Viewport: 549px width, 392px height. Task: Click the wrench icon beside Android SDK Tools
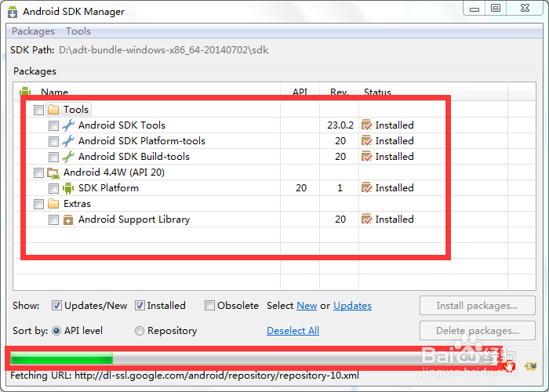click(68, 125)
